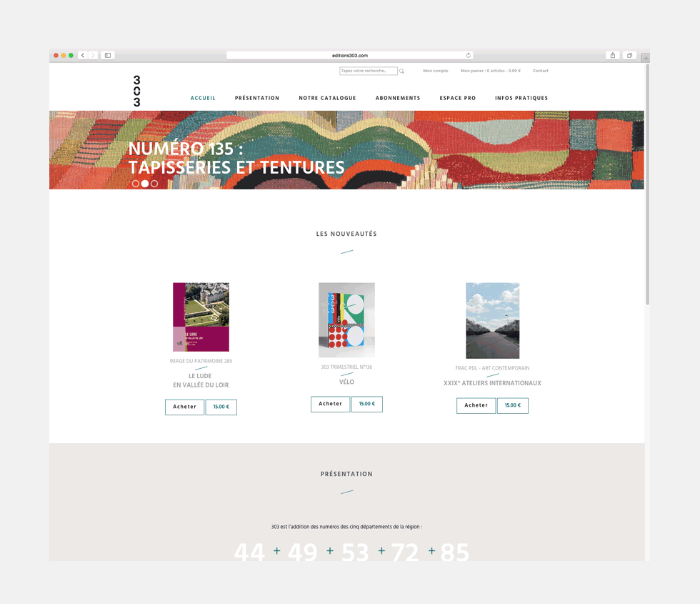
Task: Open the Infos Pratiques menu
Action: (x=521, y=99)
